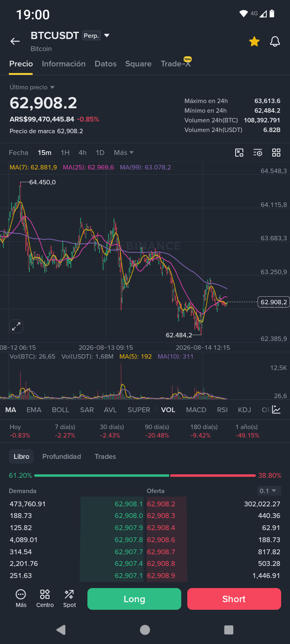290x644 pixels.
Task: Tap the Long button
Action: [x=134, y=599]
